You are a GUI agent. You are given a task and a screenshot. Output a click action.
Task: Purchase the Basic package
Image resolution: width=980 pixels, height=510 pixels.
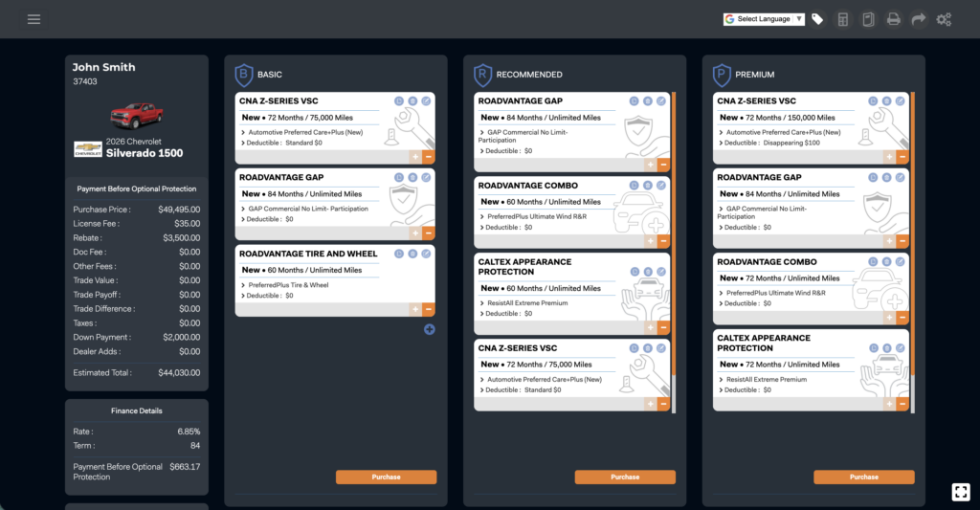point(386,477)
